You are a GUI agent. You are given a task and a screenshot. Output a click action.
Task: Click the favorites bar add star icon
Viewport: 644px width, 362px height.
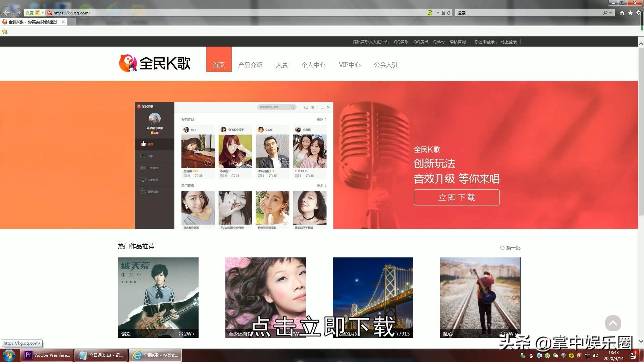[x=5, y=32]
